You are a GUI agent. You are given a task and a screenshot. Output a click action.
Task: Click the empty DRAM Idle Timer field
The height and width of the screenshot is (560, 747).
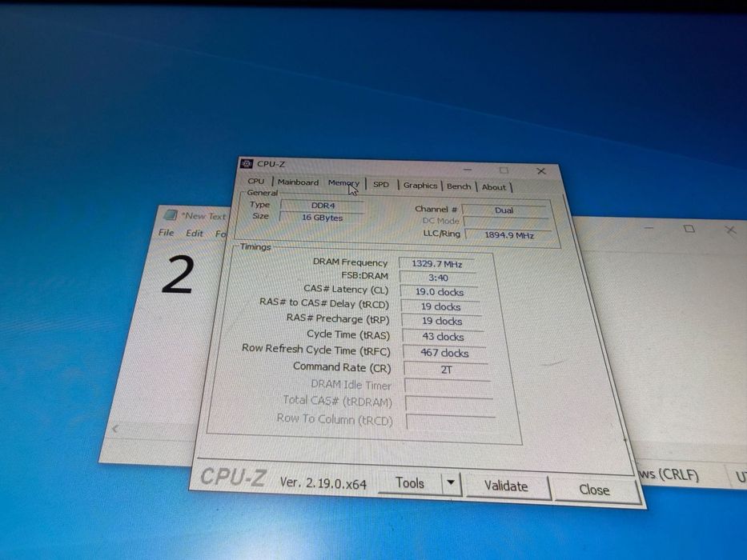(448, 386)
